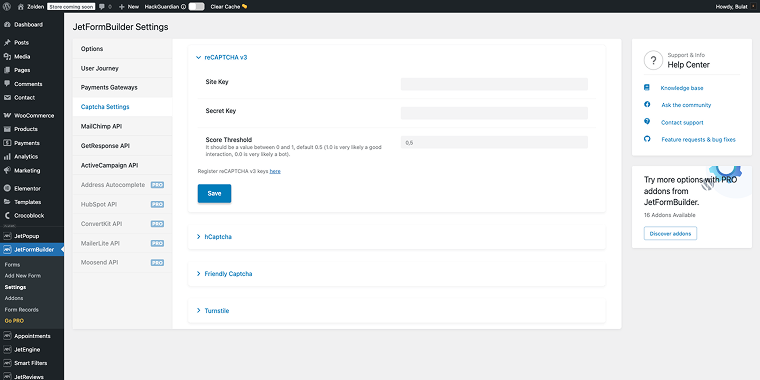Expand the Friendly Captcha section
This screenshot has height=380, width=760.
click(x=396, y=274)
